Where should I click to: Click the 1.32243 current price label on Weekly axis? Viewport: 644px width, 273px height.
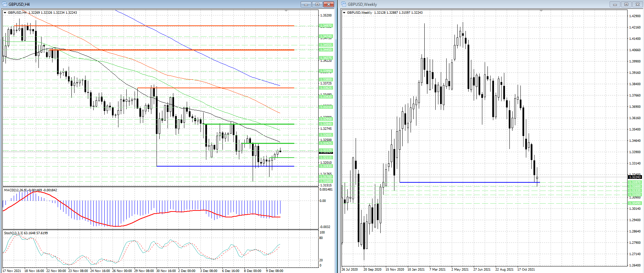634,177
